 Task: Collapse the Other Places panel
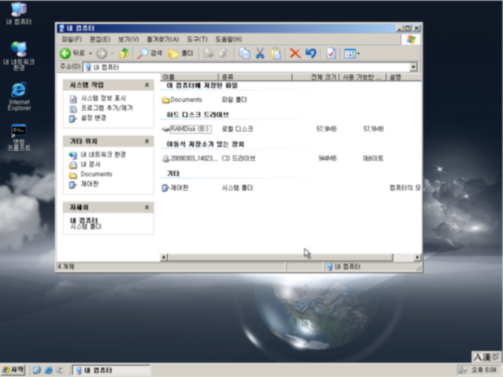point(147,142)
